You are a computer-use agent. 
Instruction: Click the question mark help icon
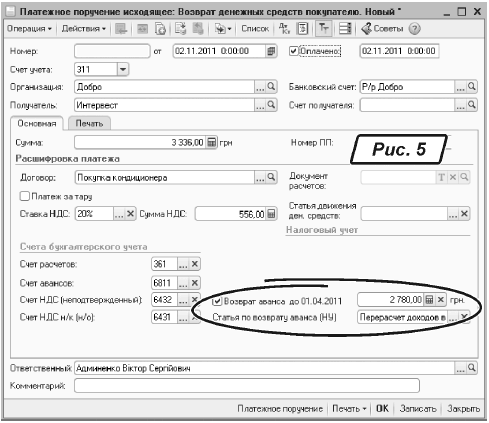(415, 29)
